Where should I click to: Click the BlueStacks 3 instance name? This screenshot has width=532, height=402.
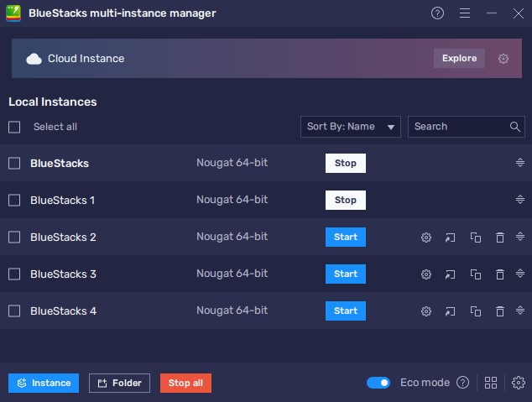(x=63, y=274)
